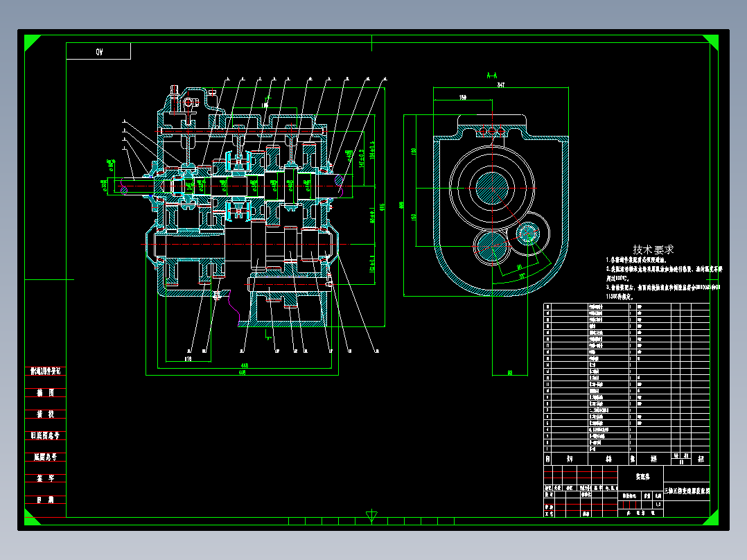Click the 347 width dimension text

(x=501, y=85)
